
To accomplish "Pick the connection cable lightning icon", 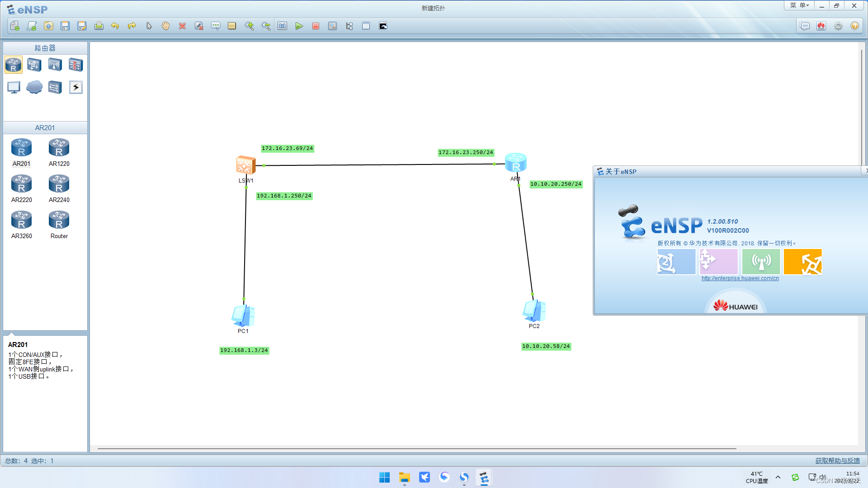I will [x=75, y=87].
